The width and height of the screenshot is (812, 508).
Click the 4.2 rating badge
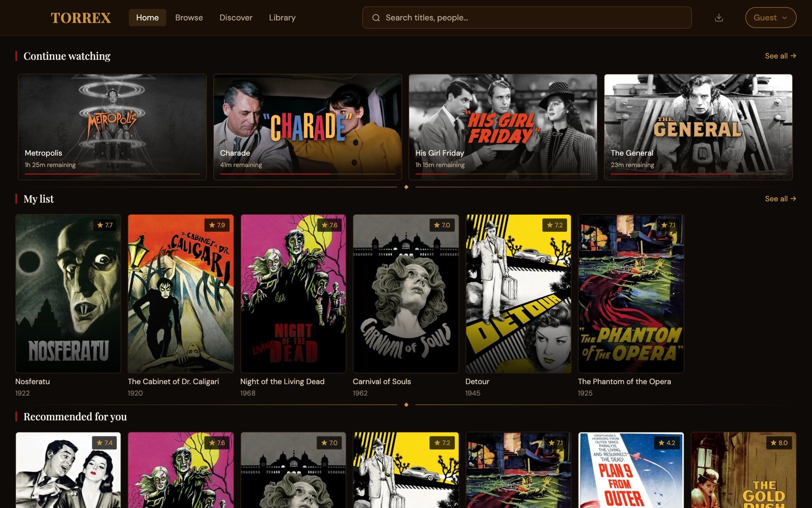tap(667, 443)
